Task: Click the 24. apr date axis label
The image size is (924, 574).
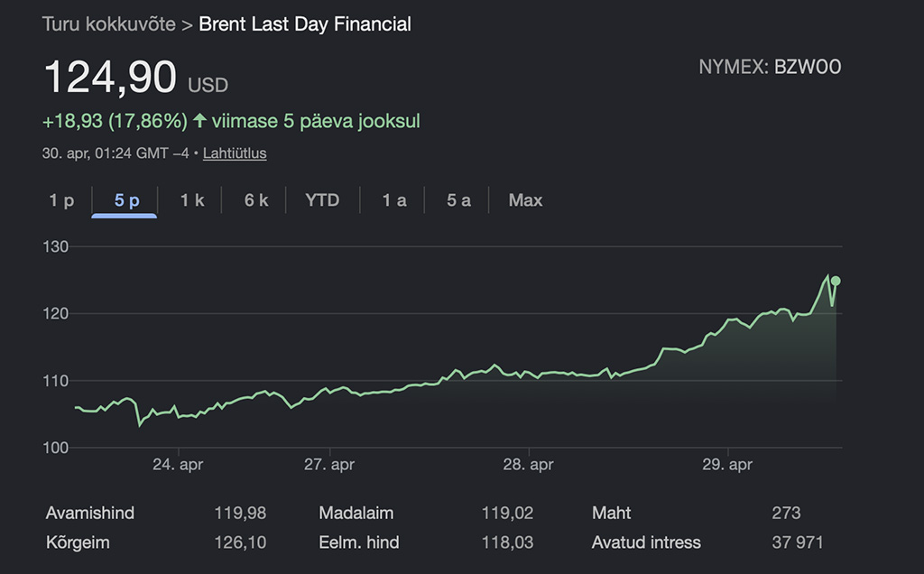Action: tap(178, 466)
